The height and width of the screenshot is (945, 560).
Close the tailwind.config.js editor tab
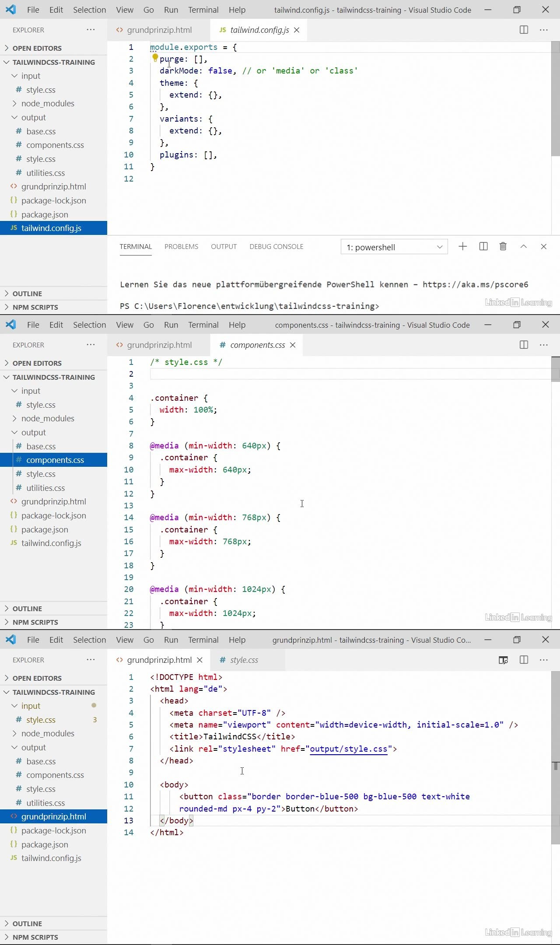297,30
